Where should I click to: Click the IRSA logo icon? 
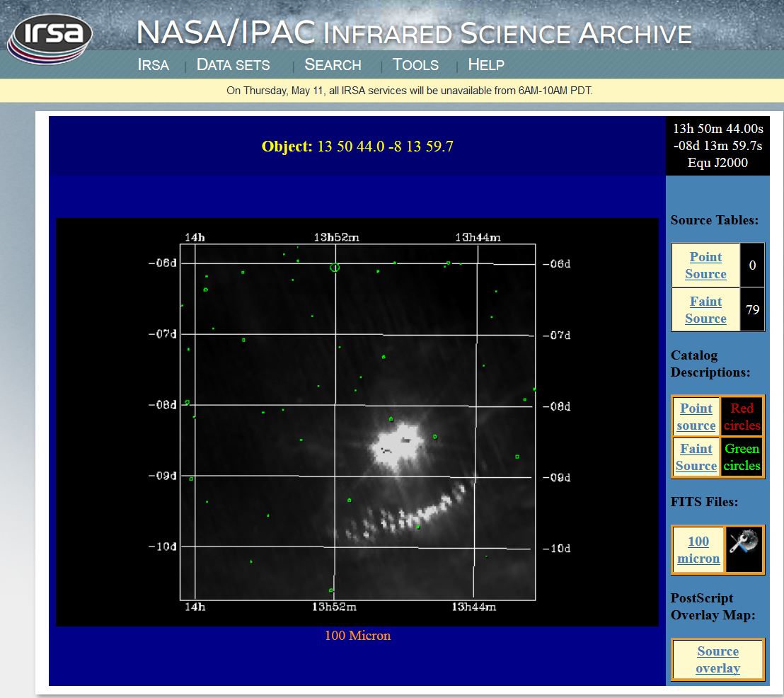50,38
